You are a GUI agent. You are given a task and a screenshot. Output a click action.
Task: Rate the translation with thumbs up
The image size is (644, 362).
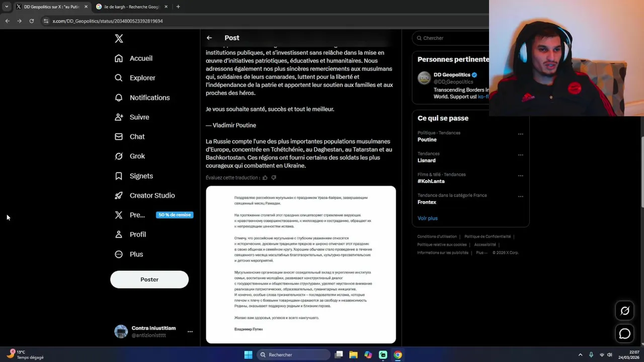265,177
